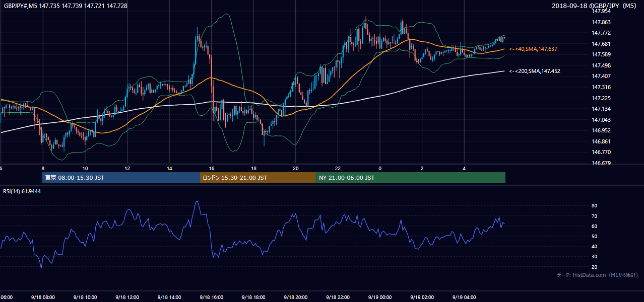644x302 pixels.
Task: Select the Tokyo 08:00-15:30 JST session bar
Action: click(121, 178)
